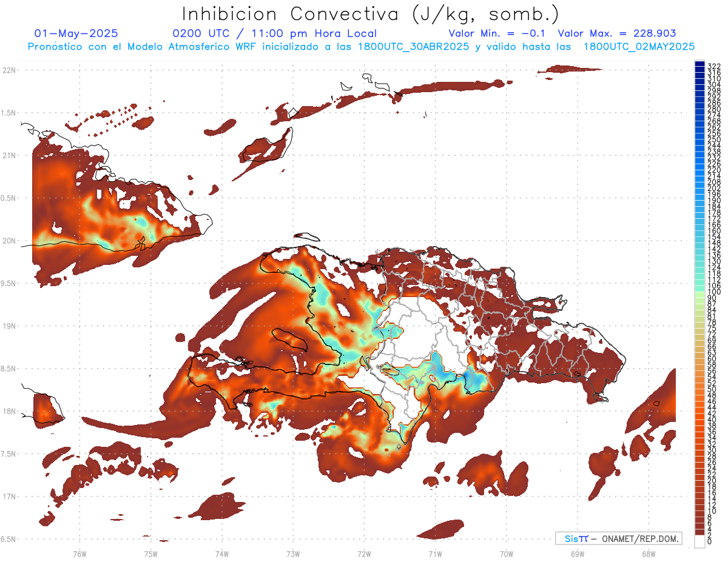This screenshot has width=728, height=562.
Task: Click the '76W' longitude label
Action: (79, 554)
